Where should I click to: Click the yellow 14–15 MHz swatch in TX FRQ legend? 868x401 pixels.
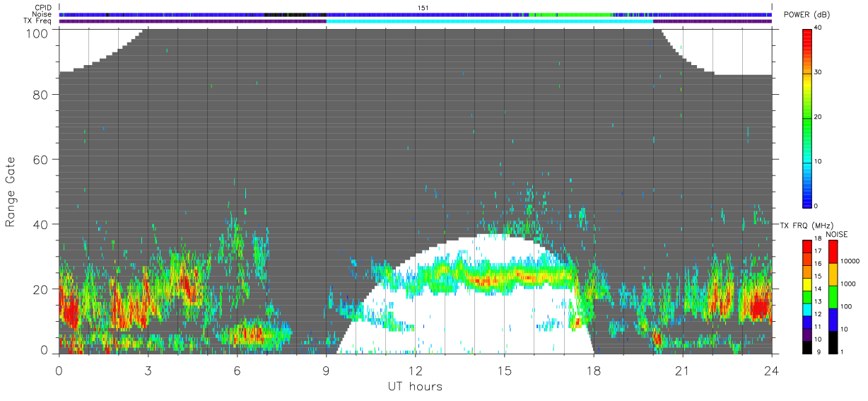(807, 284)
